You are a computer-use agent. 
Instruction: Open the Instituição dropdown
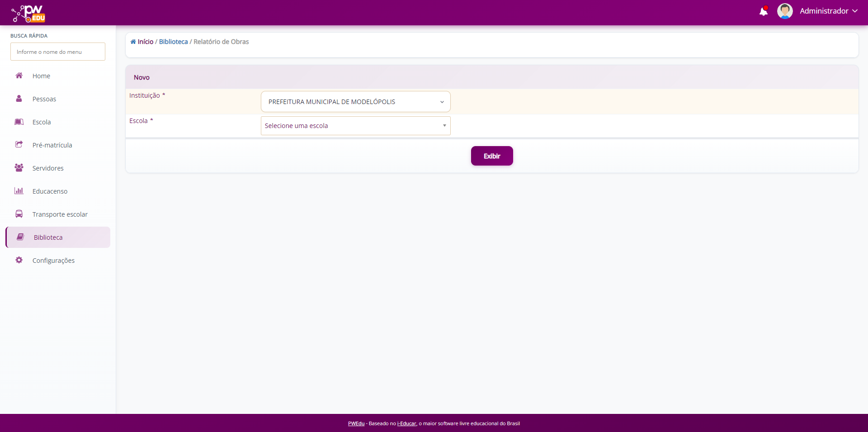[x=355, y=102]
